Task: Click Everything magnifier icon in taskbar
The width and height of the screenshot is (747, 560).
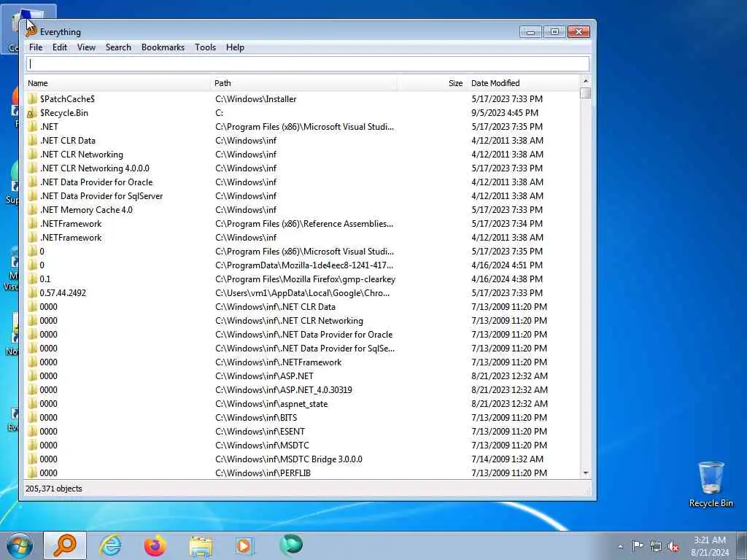Action: pos(65,545)
